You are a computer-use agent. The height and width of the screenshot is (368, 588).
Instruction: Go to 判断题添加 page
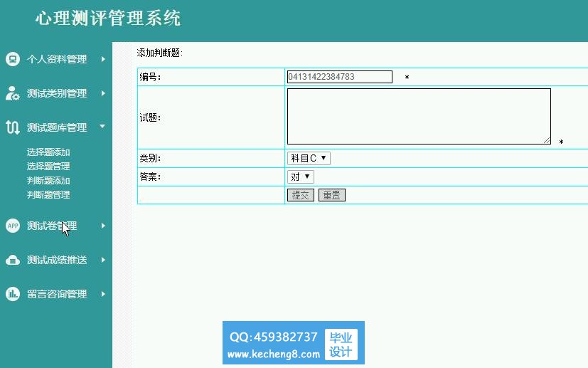coord(48,181)
